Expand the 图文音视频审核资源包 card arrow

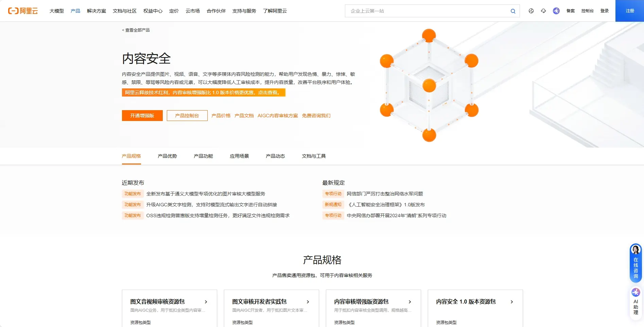pos(206,302)
